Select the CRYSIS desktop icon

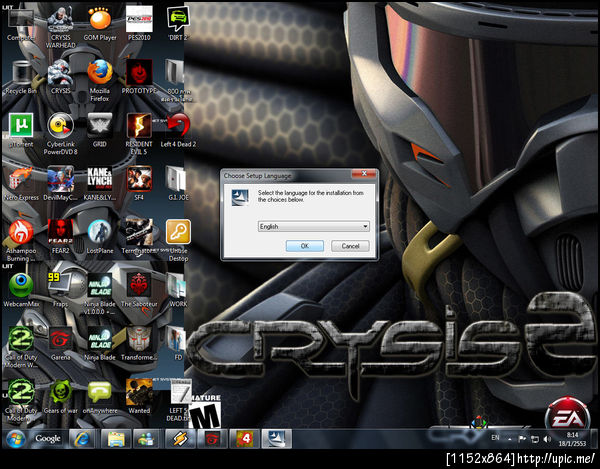pos(60,77)
